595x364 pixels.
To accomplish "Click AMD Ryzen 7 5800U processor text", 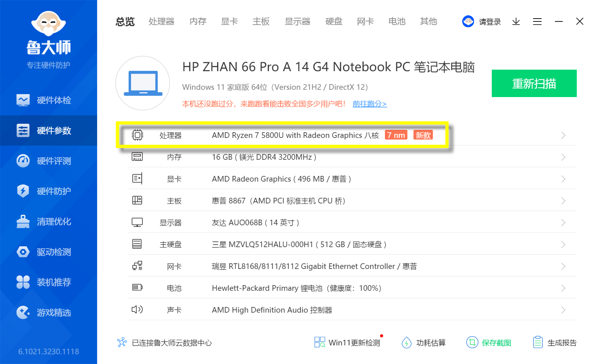I will tap(295, 135).
